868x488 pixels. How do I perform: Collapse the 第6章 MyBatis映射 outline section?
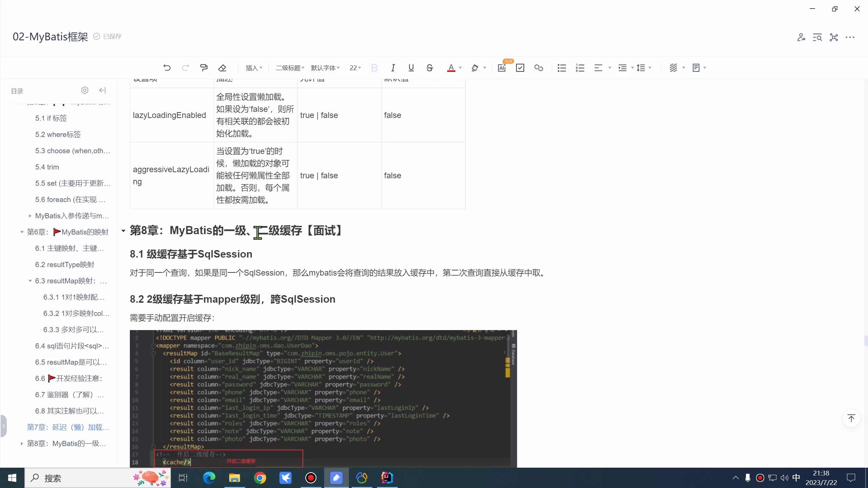(x=21, y=232)
